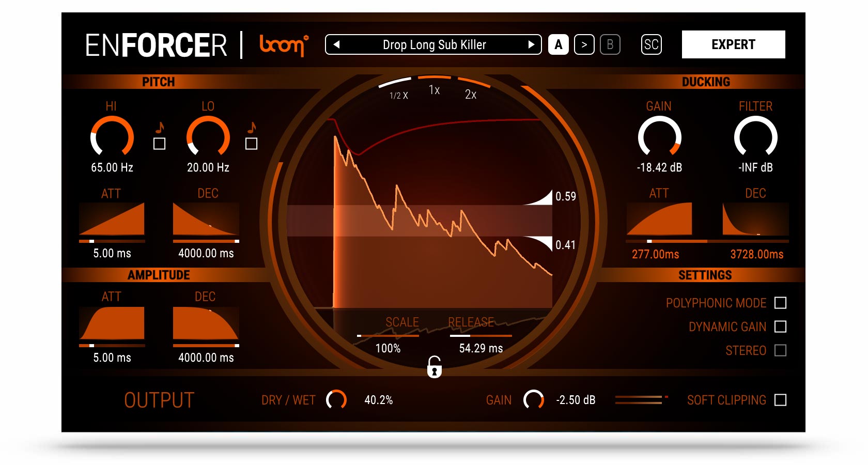Click the SCALE slider
868x465 pixels.
[388, 335]
